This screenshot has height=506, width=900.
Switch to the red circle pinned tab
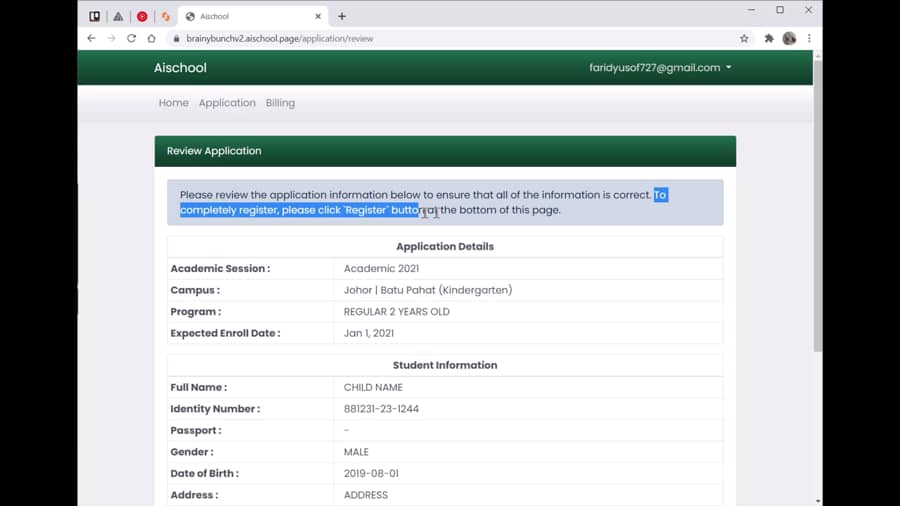(x=142, y=16)
